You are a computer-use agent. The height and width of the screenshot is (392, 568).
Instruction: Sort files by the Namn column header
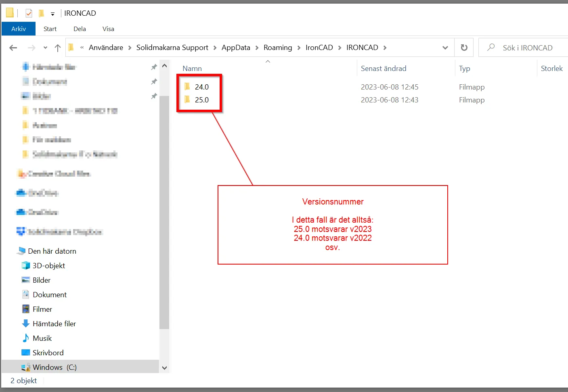(x=192, y=68)
